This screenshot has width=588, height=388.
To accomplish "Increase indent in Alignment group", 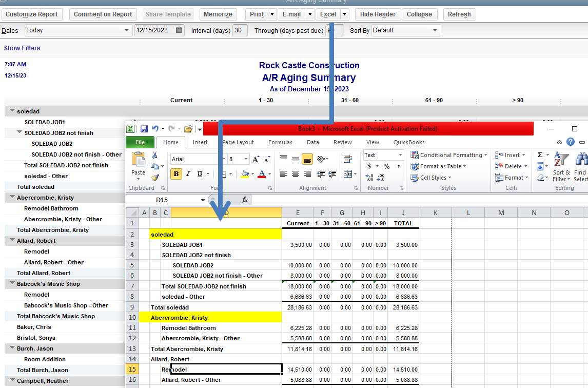I will coord(332,174).
